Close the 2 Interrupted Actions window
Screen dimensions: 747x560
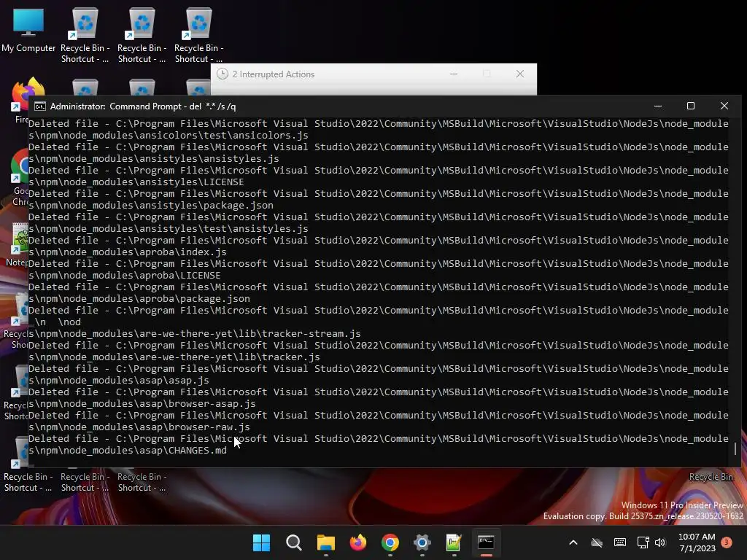(x=520, y=74)
